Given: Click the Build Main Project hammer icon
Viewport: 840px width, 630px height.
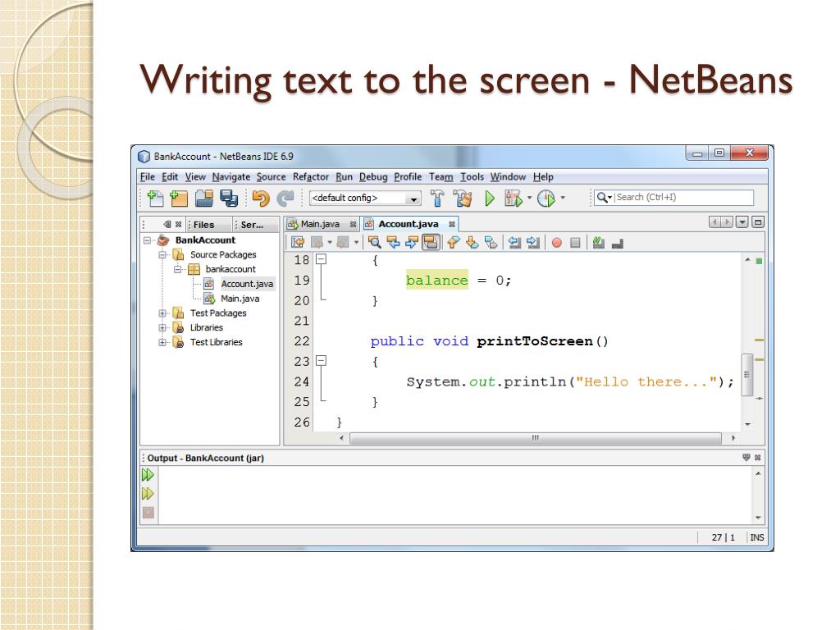Looking at the screenshot, I should 437,199.
